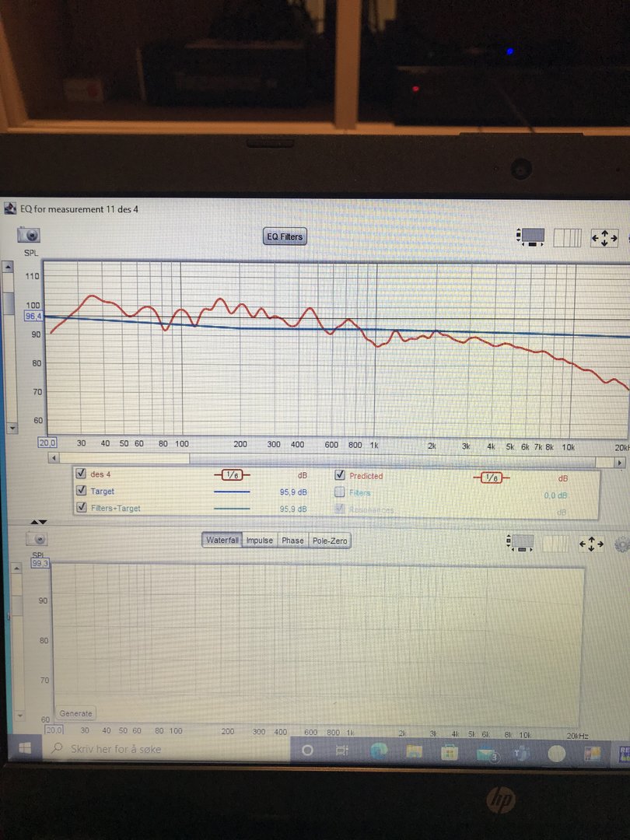This screenshot has width=630, height=840.
Task: Click Filters value '0,0 dB'
Action: click(x=555, y=495)
